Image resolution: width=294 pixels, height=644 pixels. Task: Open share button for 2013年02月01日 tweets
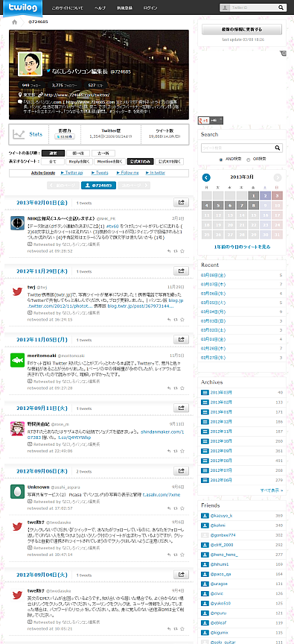tap(181, 202)
